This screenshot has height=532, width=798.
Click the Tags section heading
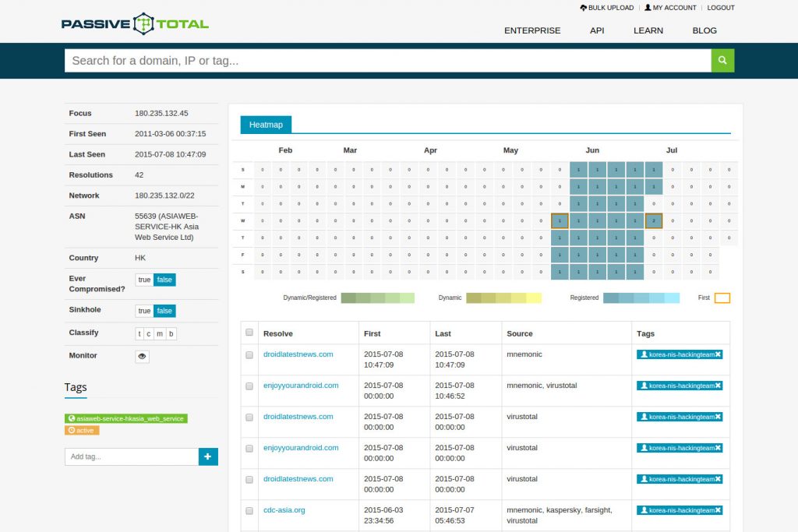pyautogui.click(x=76, y=388)
